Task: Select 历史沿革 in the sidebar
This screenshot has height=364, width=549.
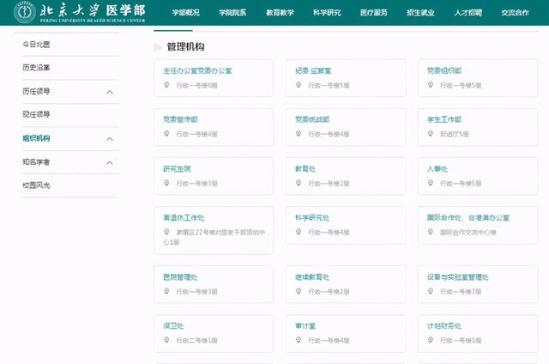Action: pyautogui.click(x=36, y=67)
